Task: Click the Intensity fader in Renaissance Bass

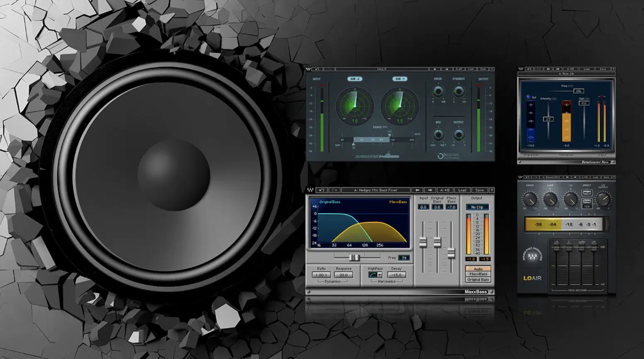Action: 548,119
